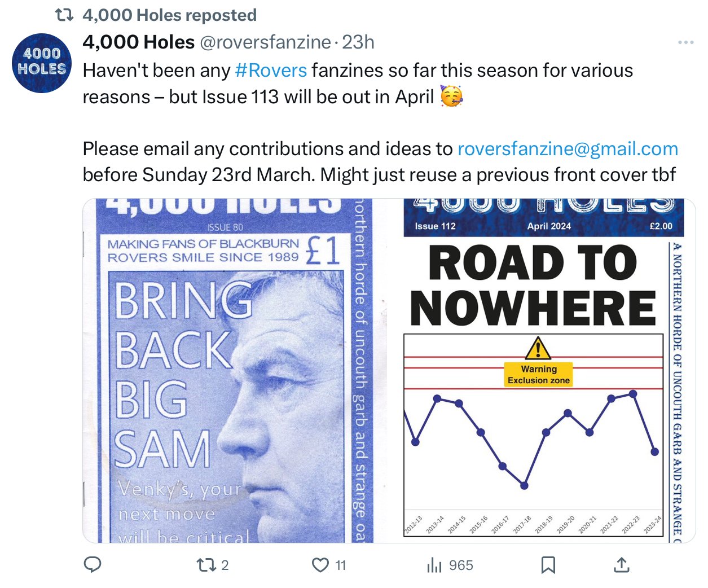Viewport: 708px width, 588px height.
Task: Open the 4,000 Holes display name
Action: coord(139,42)
